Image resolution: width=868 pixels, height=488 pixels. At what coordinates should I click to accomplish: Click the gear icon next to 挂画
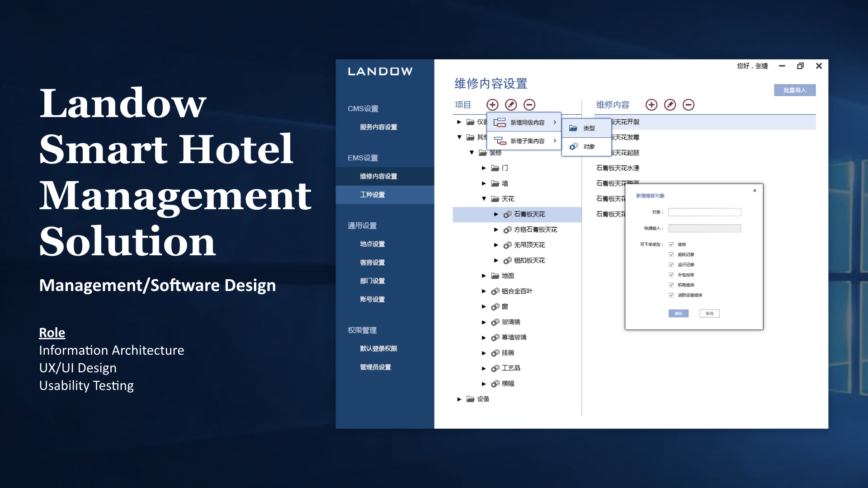(x=495, y=353)
